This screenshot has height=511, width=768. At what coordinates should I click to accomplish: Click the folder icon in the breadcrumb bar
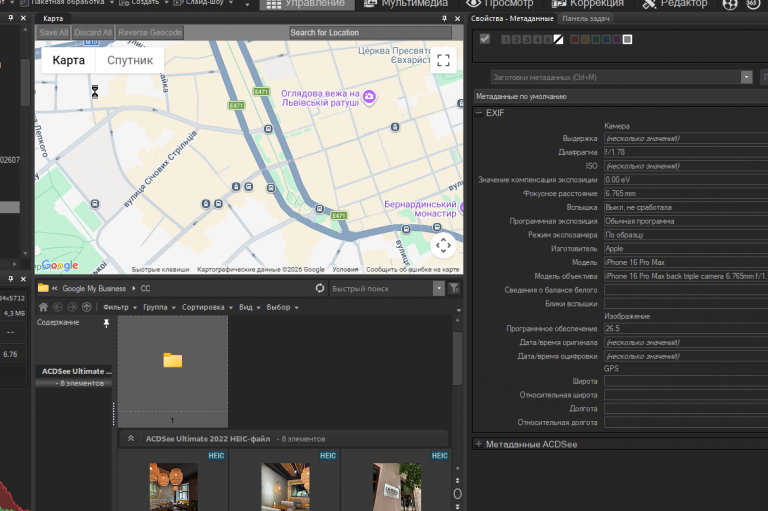[x=43, y=288]
